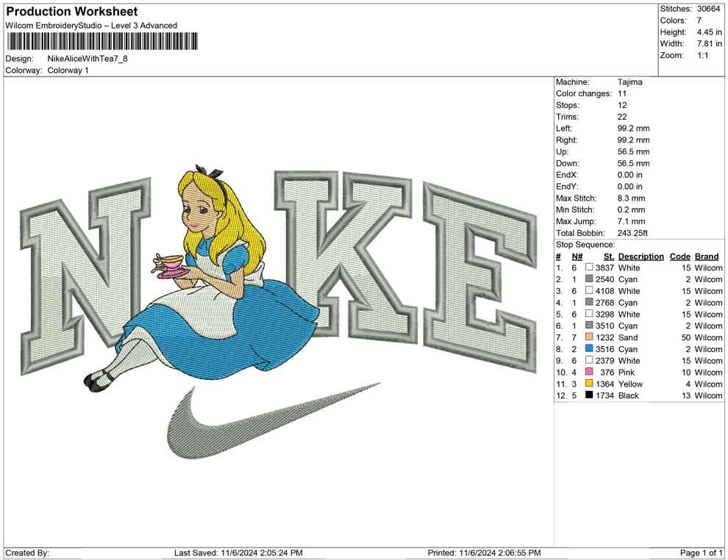
Task: Click the 'Code' column header
Action: click(x=679, y=256)
